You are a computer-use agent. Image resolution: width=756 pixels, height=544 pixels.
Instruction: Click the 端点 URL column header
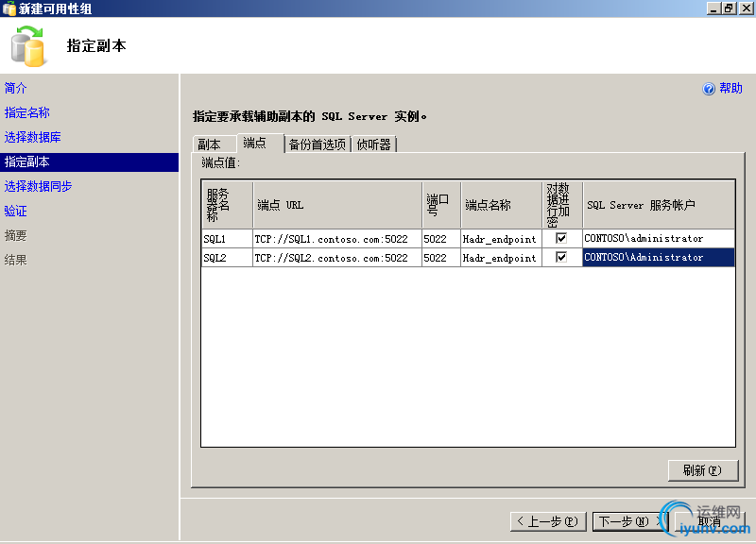point(337,204)
